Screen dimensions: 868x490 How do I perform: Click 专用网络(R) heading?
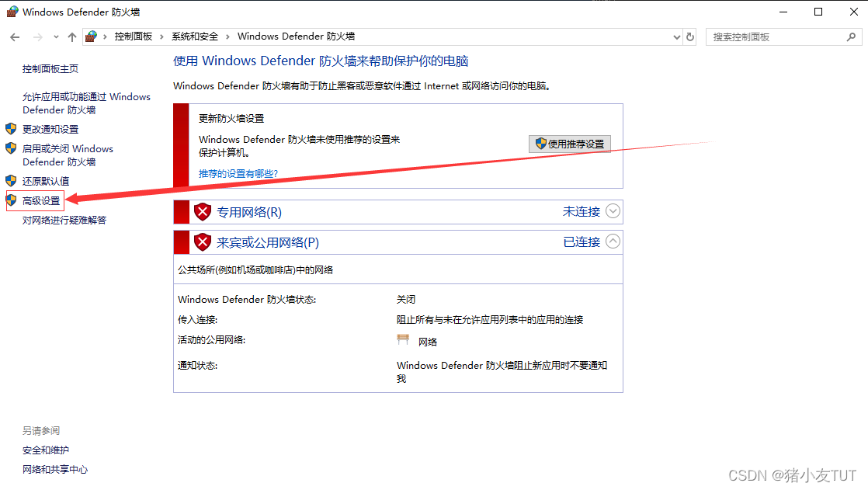coord(249,212)
